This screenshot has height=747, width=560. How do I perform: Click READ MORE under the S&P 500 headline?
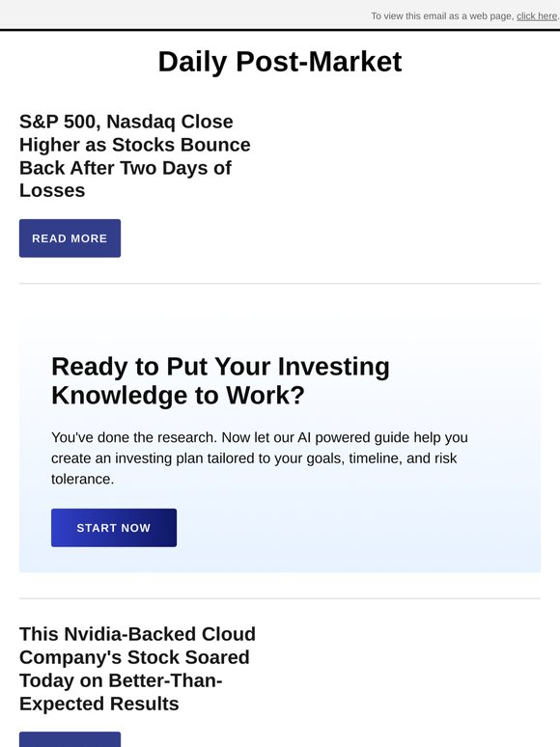pos(70,238)
